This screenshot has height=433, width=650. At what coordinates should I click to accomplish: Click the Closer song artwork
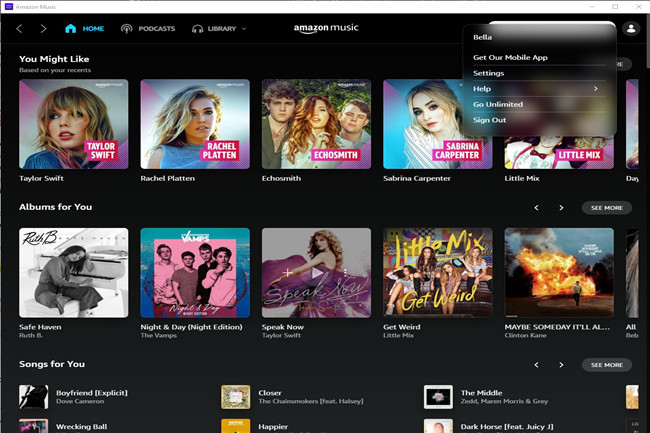pos(235,397)
